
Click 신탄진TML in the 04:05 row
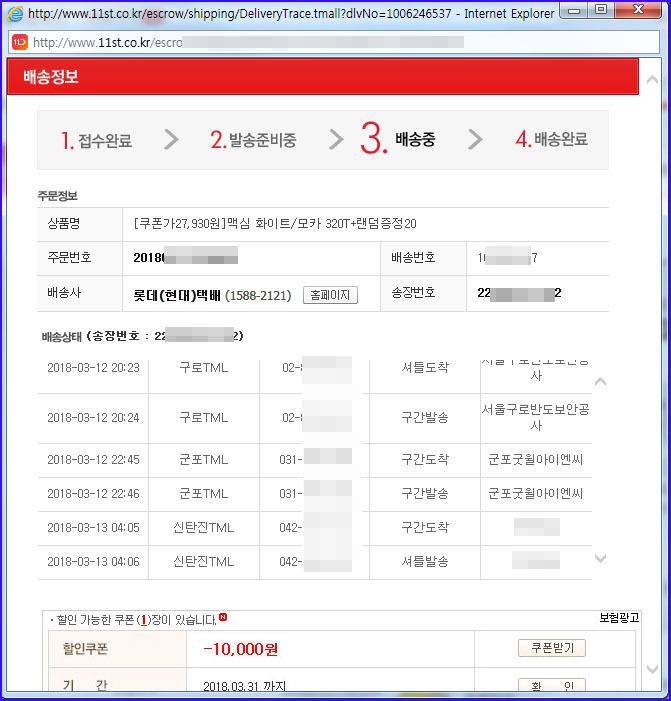[x=203, y=528]
